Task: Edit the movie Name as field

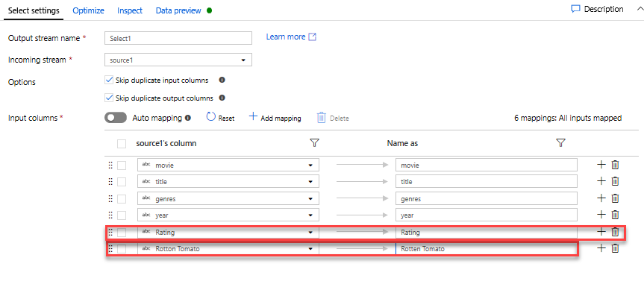Action: [x=487, y=165]
